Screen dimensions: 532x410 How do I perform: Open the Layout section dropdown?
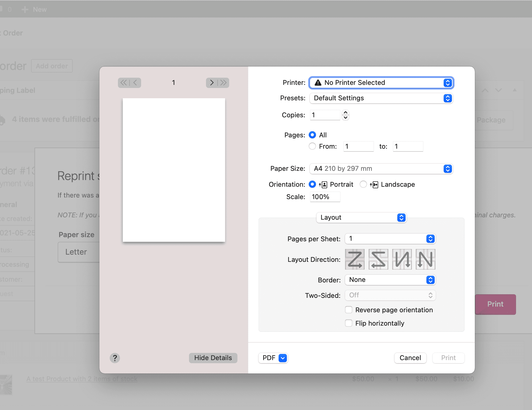(361, 218)
